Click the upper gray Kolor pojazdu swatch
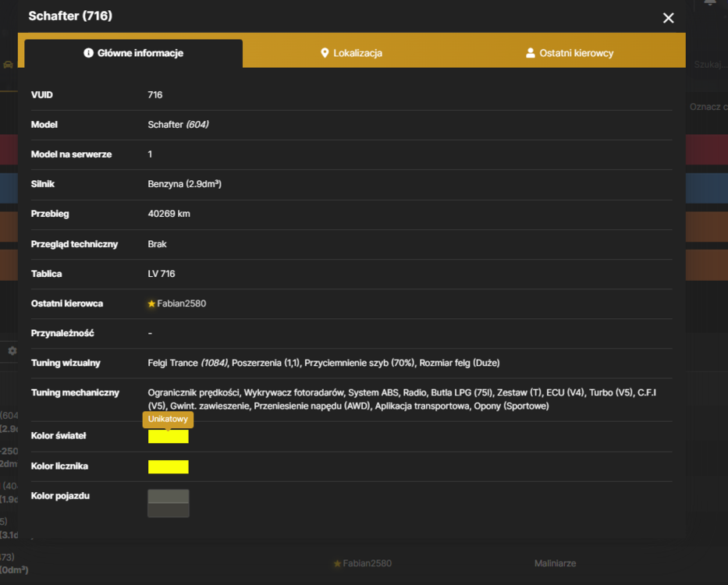Image resolution: width=728 pixels, height=585 pixels. coord(168,496)
